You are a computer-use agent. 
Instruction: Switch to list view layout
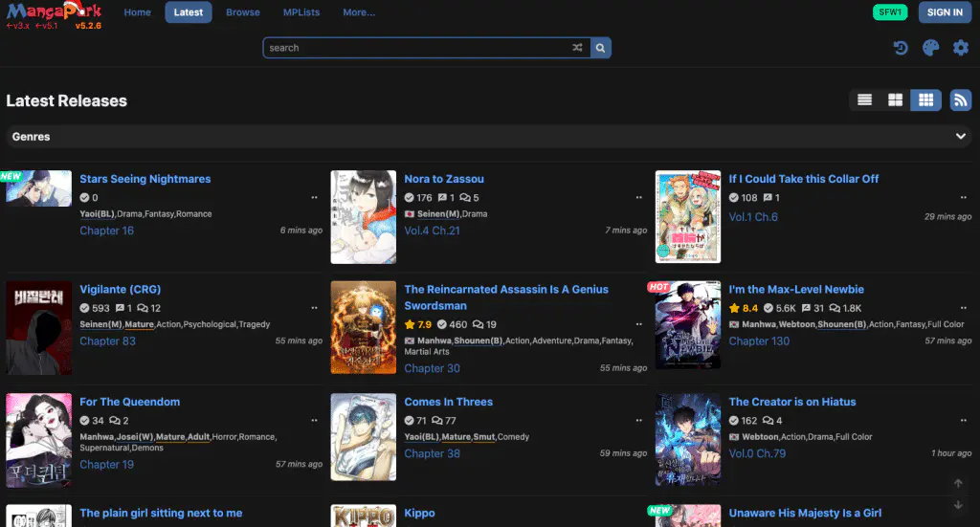click(x=864, y=99)
